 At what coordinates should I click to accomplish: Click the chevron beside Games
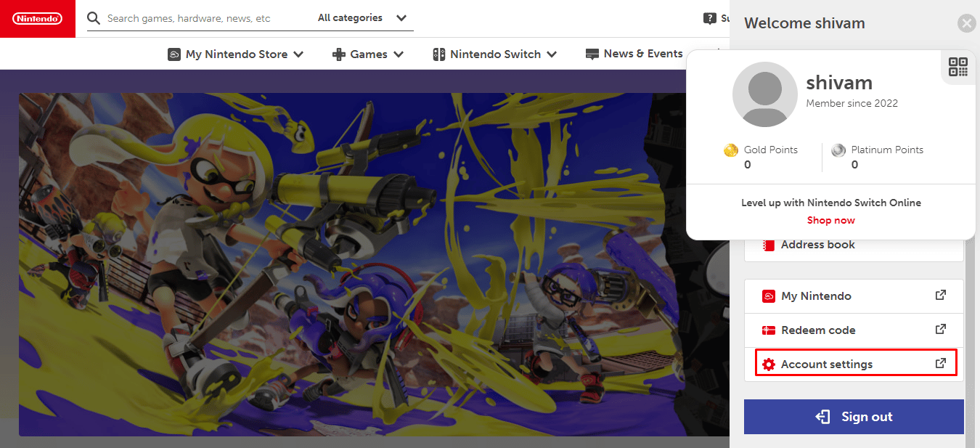pos(399,54)
